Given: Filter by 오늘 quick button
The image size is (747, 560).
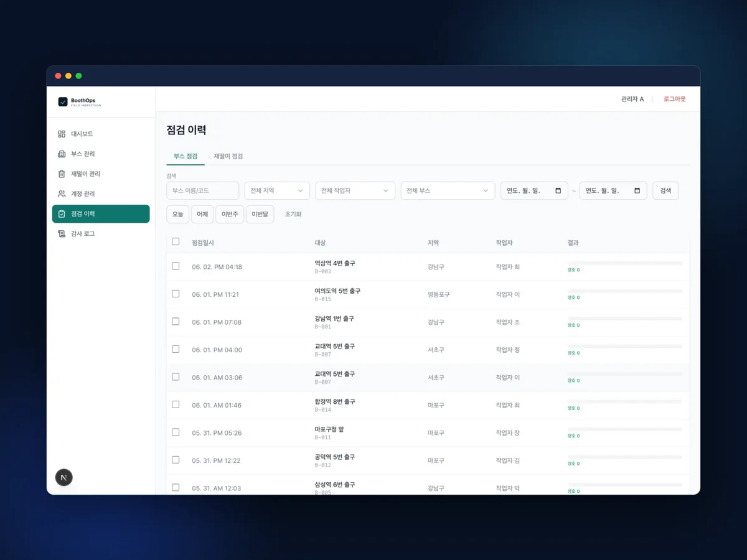Looking at the screenshot, I should [177, 214].
